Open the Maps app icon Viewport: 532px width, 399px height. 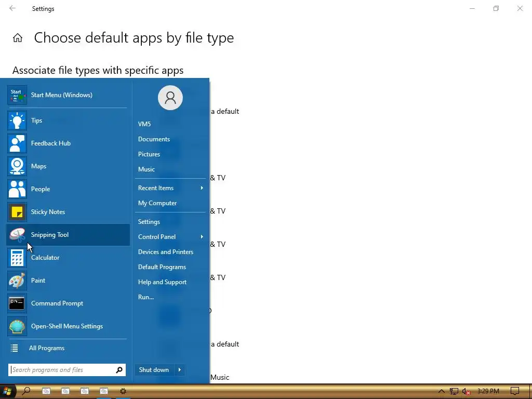click(17, 166)
